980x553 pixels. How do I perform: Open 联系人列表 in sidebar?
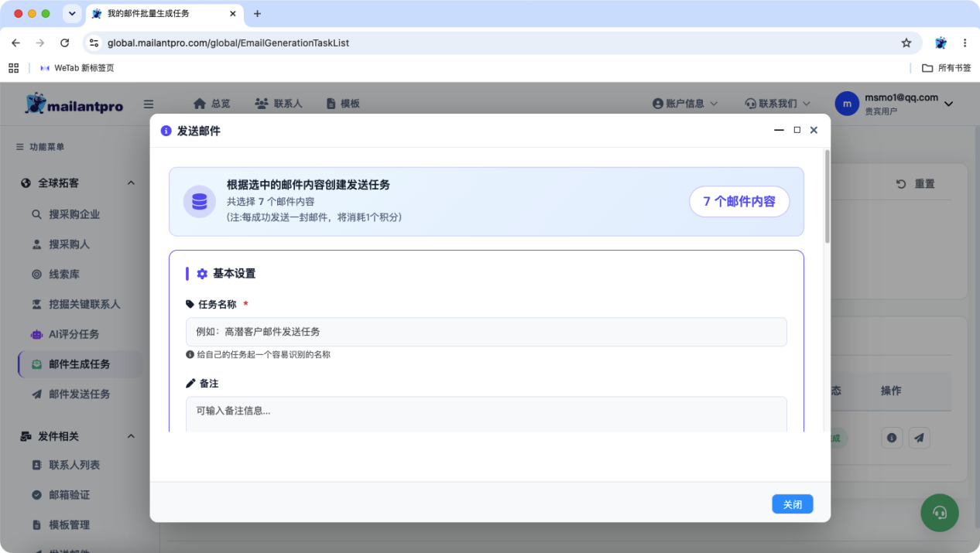click(74, 465)
